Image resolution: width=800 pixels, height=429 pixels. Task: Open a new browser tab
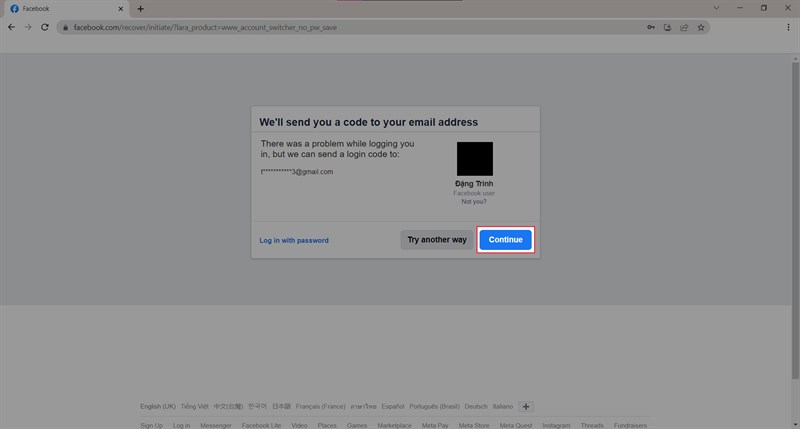click(x=140, y=9)
